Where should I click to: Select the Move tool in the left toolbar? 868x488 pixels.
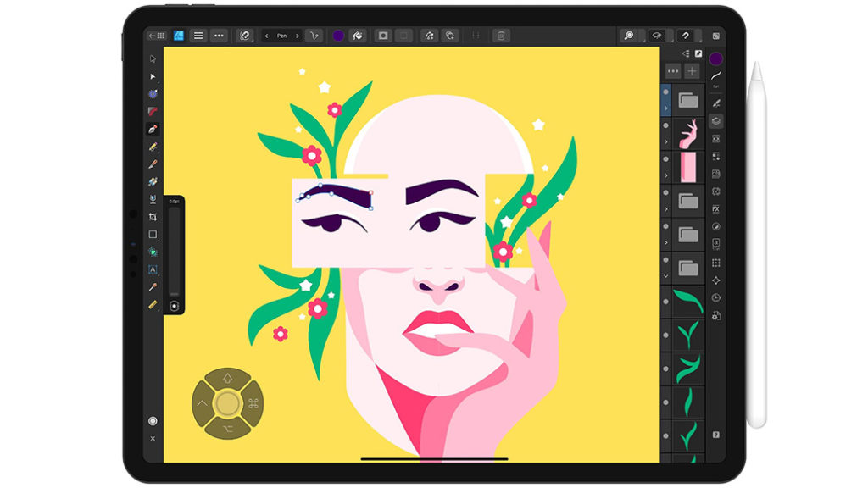pyautogui.click(x=153, y=60)
